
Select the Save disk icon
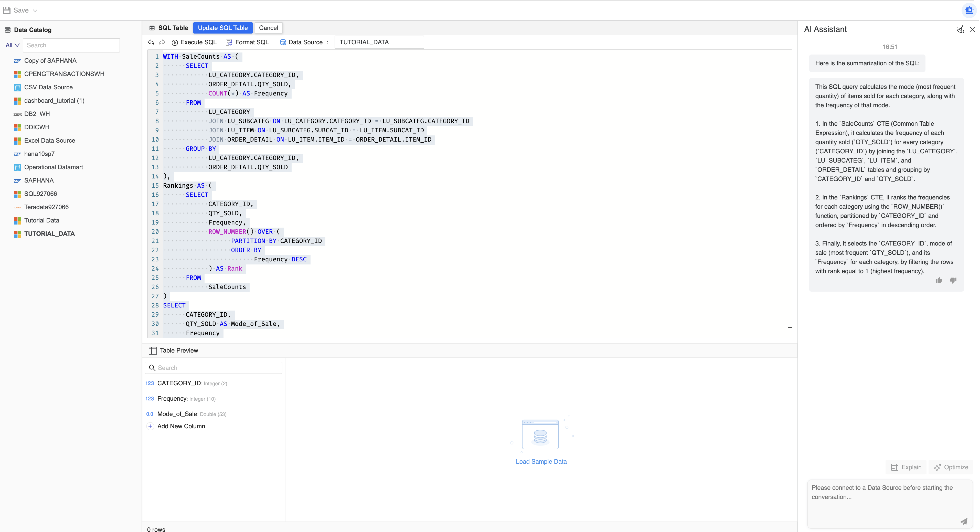pyautogui.click(x=6, y=10)
